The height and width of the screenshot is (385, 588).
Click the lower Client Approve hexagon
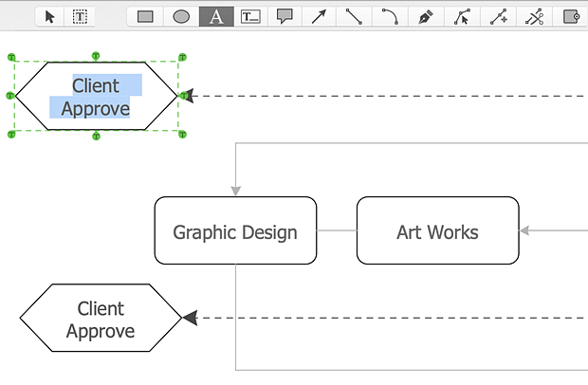tap(101, 320)
